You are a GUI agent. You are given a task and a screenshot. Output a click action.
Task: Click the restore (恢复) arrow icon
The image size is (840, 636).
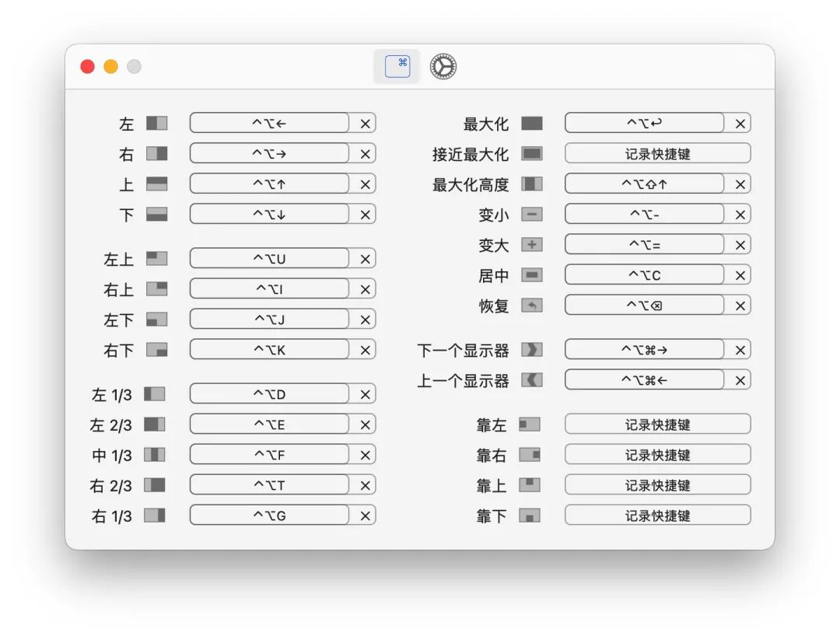coord(532,306)
